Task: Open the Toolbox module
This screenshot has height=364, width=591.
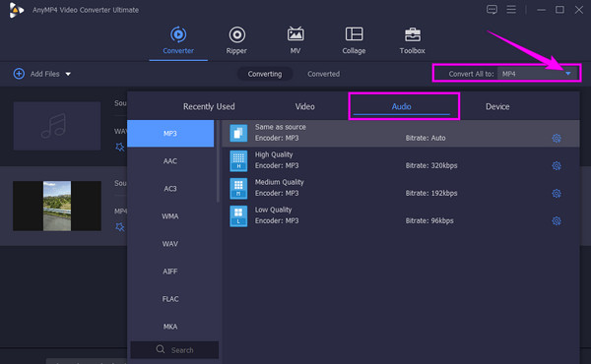Action: coord(413,40)
